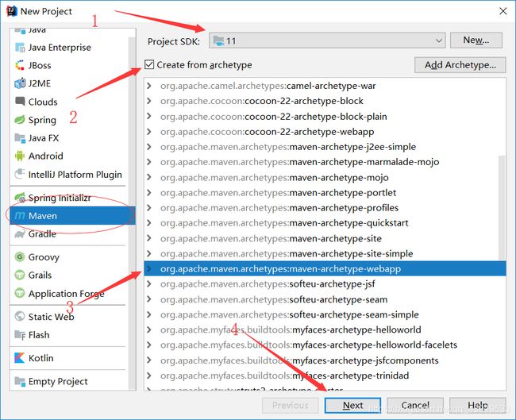Select myfaces-archetype-helloworld-facelets row
Image resolution: width=516 pixels, height=420 pixels.
(x=325, y=345)
